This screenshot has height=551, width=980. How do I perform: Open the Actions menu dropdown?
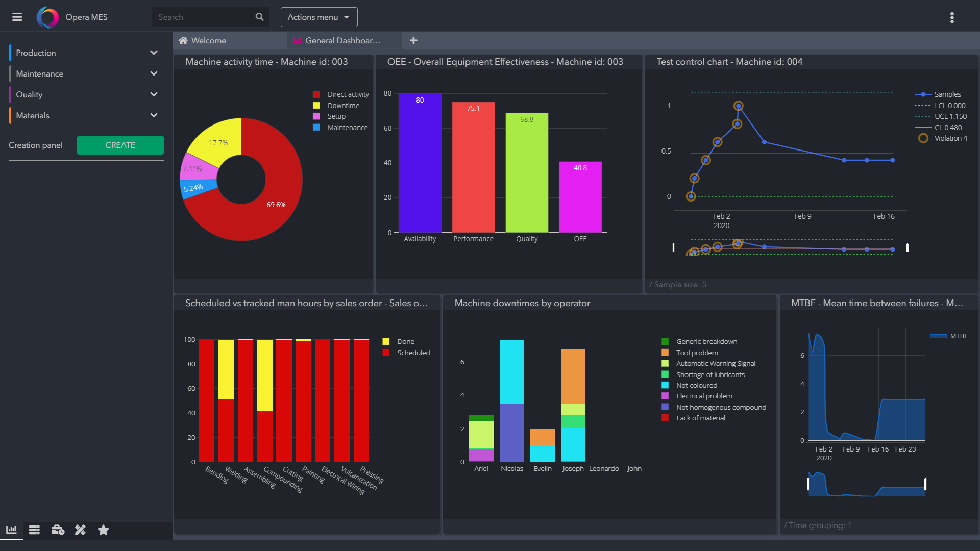coord(318,17)
